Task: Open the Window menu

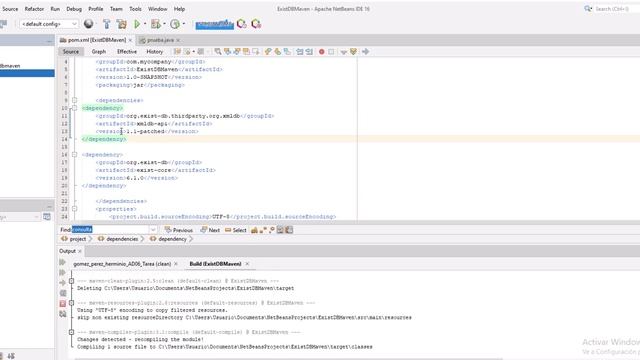Action: tap(158, 9)
